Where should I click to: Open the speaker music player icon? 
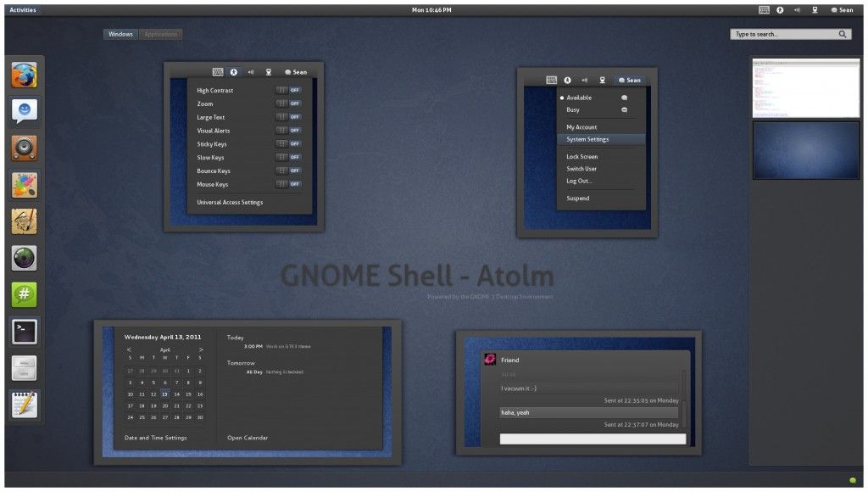pos(25,148)
